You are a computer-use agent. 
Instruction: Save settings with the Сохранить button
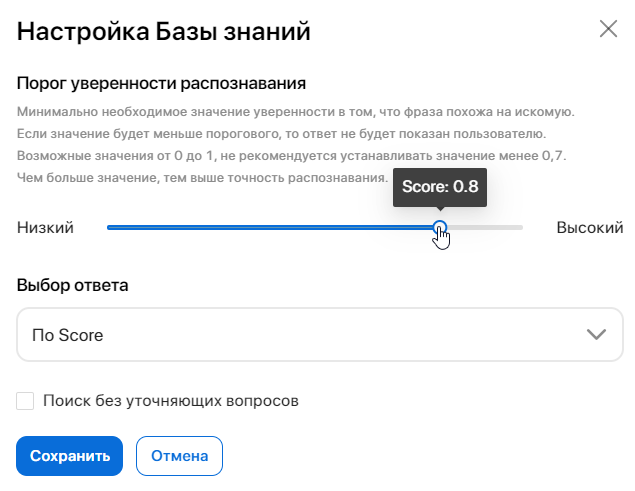pos(69,456)
